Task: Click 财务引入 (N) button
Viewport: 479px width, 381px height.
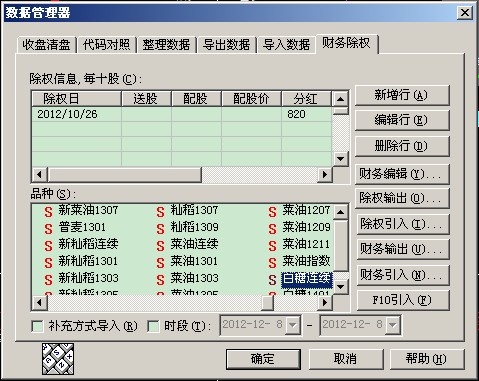Action: tap(403, 275)
